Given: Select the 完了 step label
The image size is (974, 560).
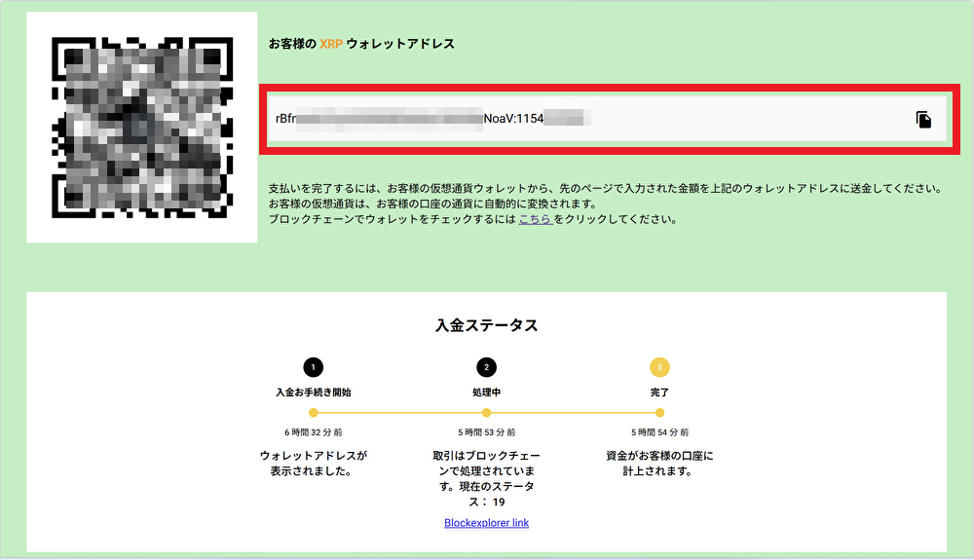Looking at the screenshot, I should point(659,392).
